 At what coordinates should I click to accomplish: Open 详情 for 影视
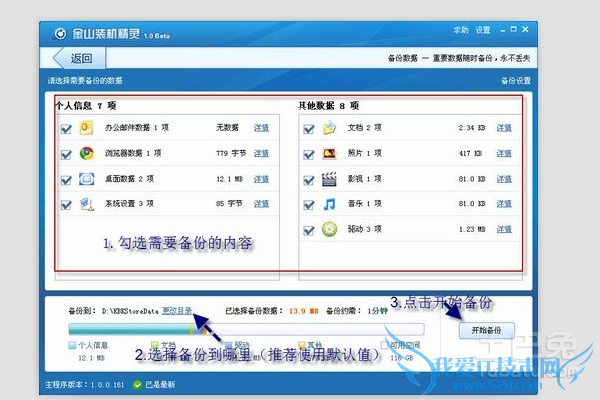click(x=504, y=179)
